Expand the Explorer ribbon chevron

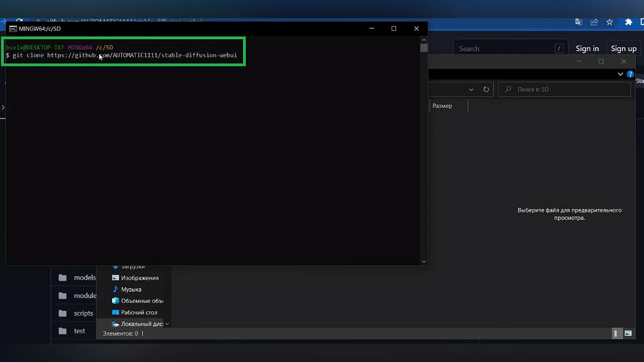pos(620,74)
